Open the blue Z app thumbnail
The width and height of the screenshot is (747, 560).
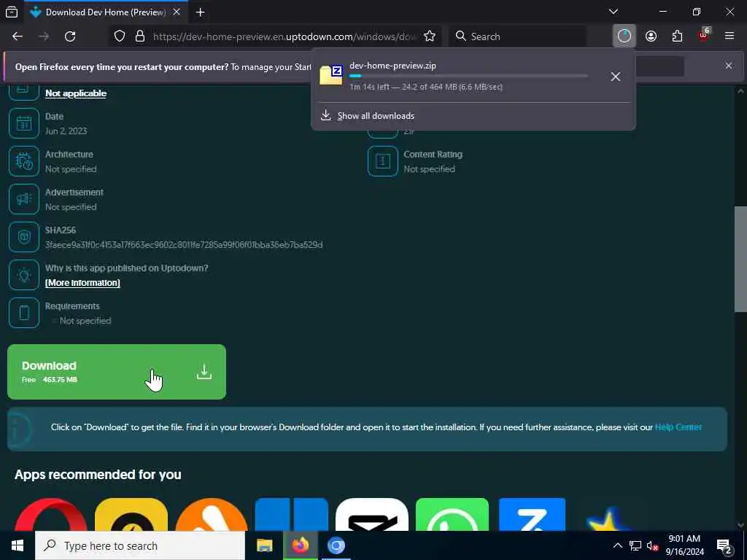click(532, 514)
